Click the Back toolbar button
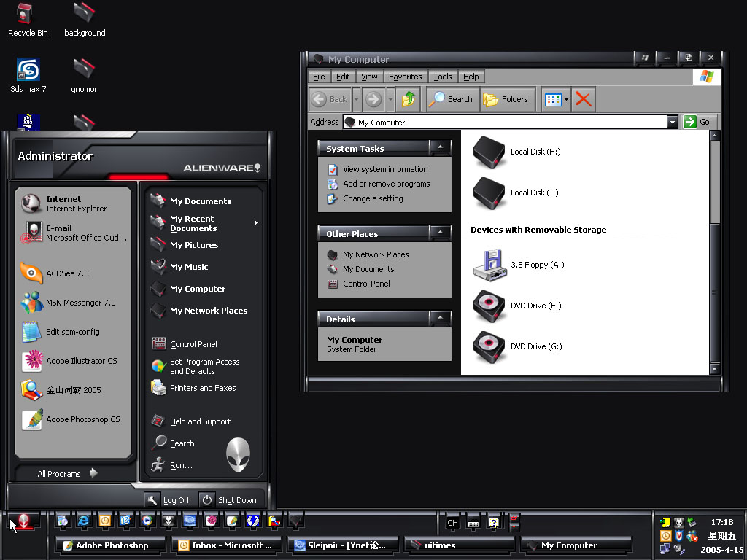Viewport: 747px width, 560px height. 330,99
